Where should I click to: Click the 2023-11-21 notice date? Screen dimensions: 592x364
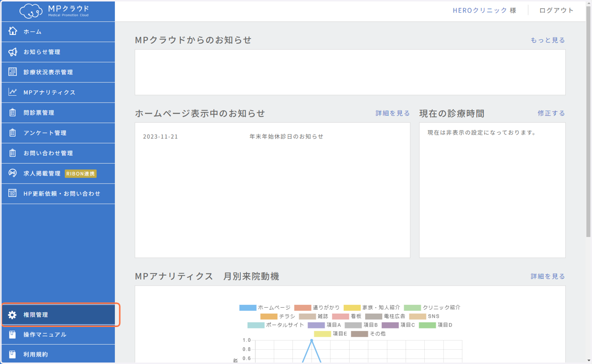coord(160,137)
